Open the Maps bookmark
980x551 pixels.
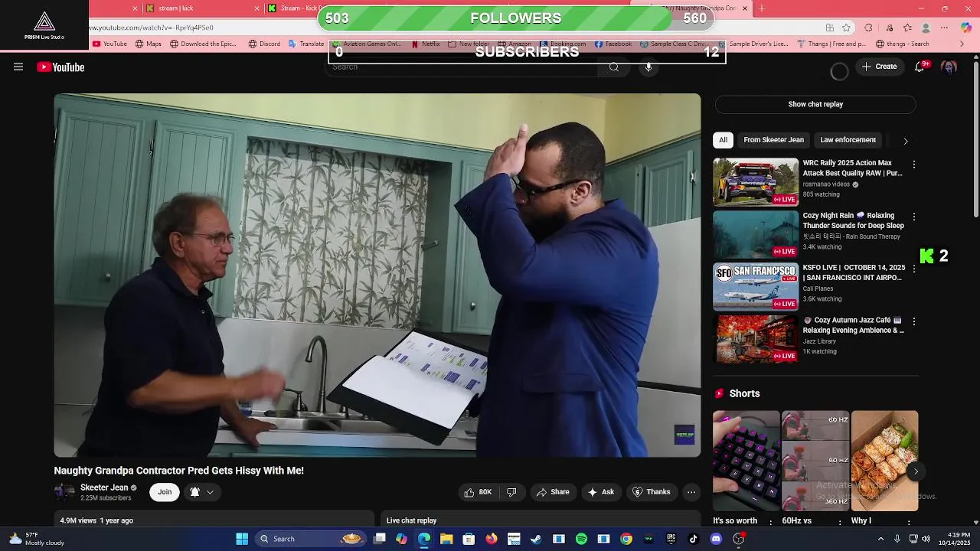(x=148, y=44)
